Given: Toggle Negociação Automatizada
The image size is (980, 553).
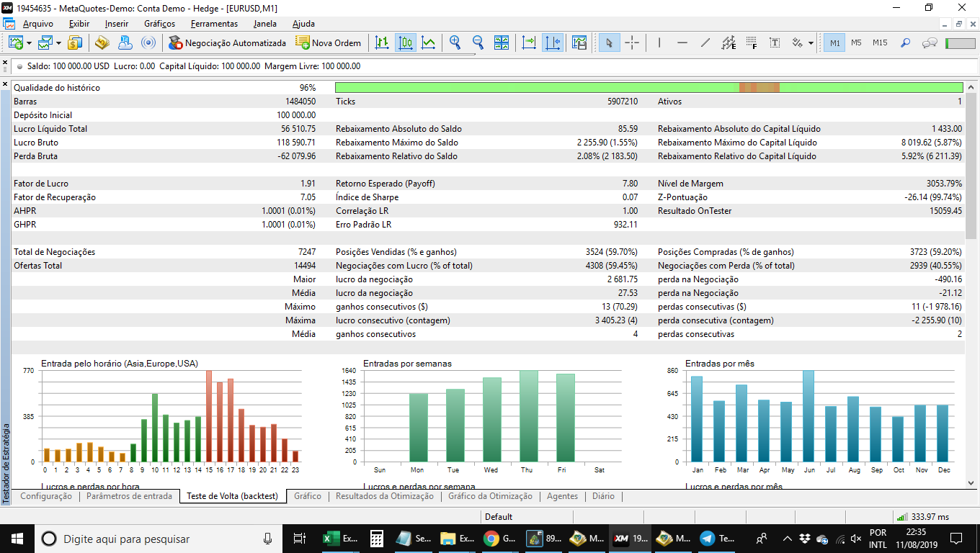Looking at the screenshot, I should (x=228, y=42).
